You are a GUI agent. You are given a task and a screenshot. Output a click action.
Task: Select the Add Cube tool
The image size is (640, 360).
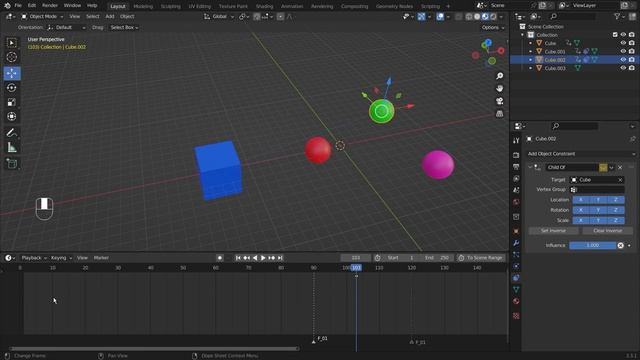click(12, 164)
